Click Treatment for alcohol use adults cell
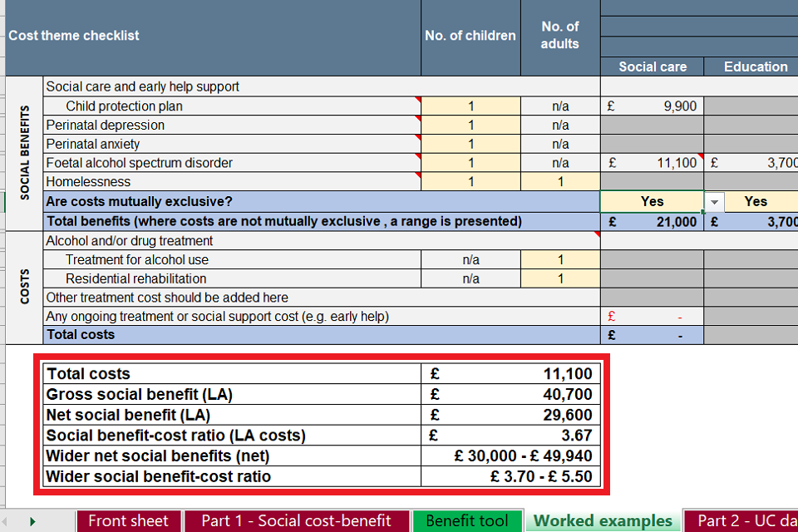Image resolution: width=798 pixels, height=532 pixels. [560, 260]
